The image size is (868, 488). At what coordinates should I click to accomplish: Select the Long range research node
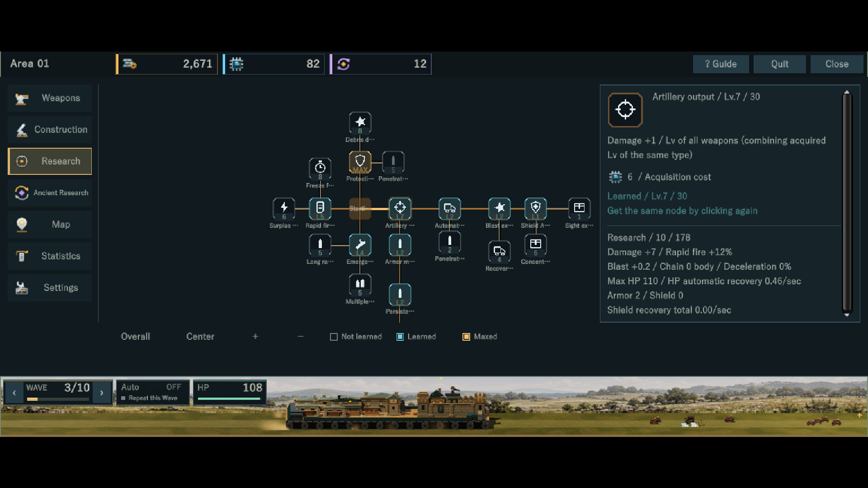(320, 245)
